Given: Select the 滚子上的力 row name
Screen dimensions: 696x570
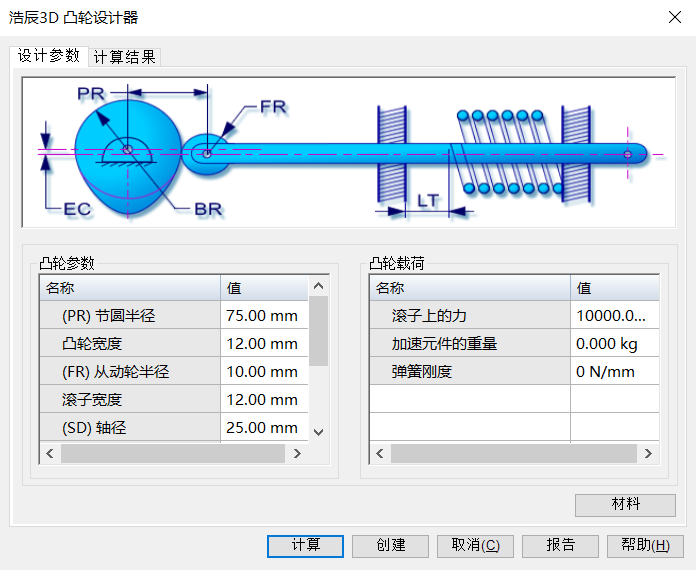Looking at the screenshot, I should point(470,315).
